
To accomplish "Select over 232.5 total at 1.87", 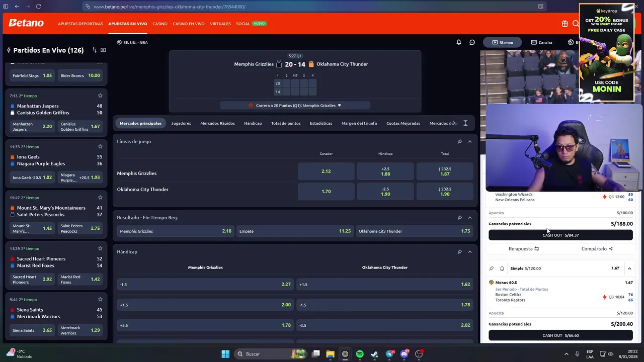I will [x=445, y=171].
